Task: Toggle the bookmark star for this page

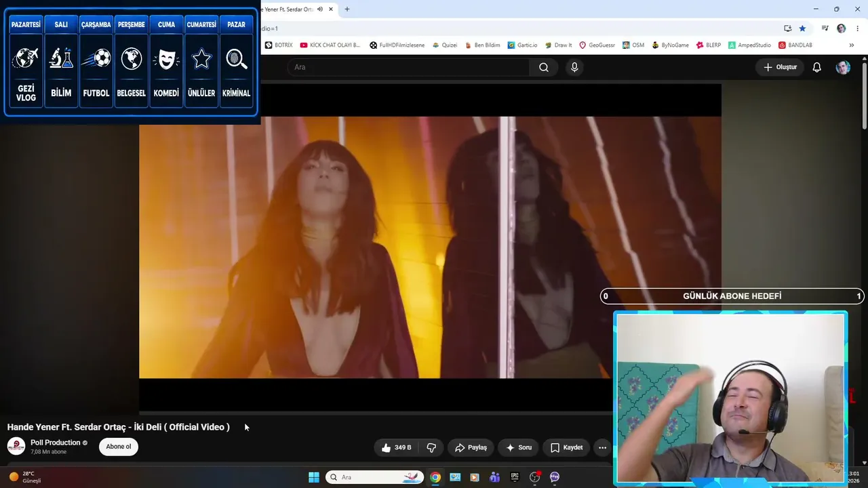Action: (x=802, y=28)
